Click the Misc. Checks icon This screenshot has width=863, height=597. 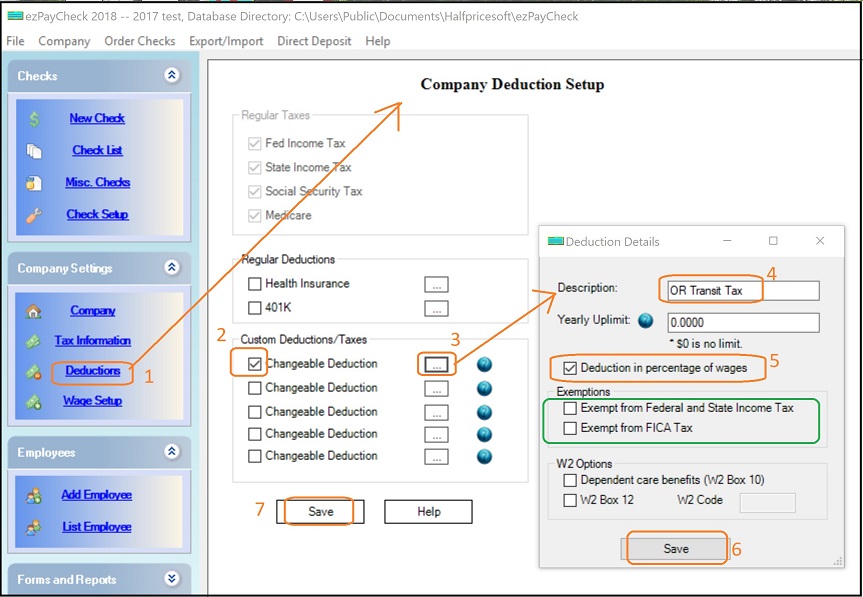(x=34, y=183)
